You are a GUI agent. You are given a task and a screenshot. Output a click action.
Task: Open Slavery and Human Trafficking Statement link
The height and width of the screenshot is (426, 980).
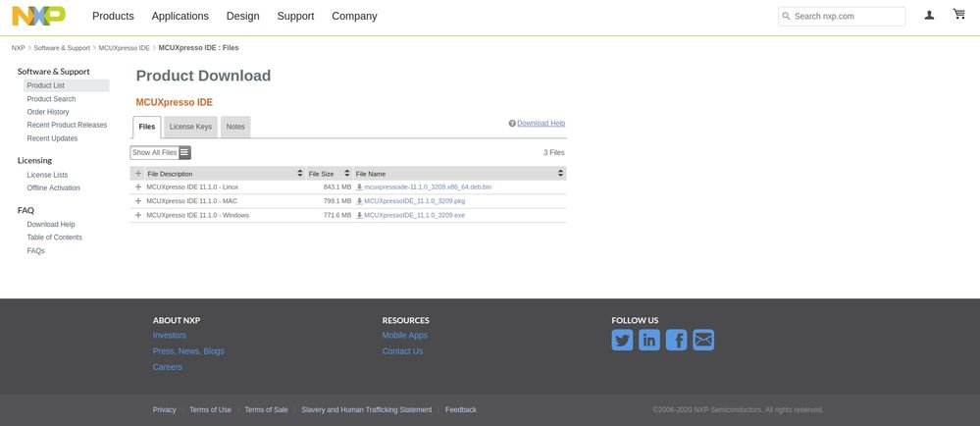366,409
